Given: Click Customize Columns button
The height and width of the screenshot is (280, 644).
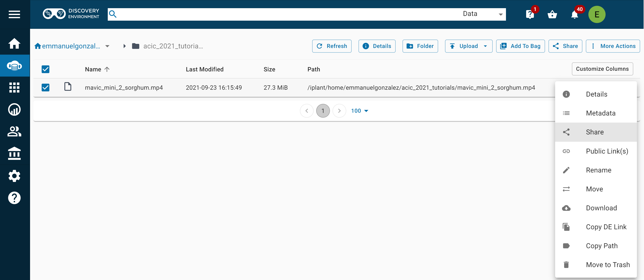Looking at the screenshot, I should 602,69.
